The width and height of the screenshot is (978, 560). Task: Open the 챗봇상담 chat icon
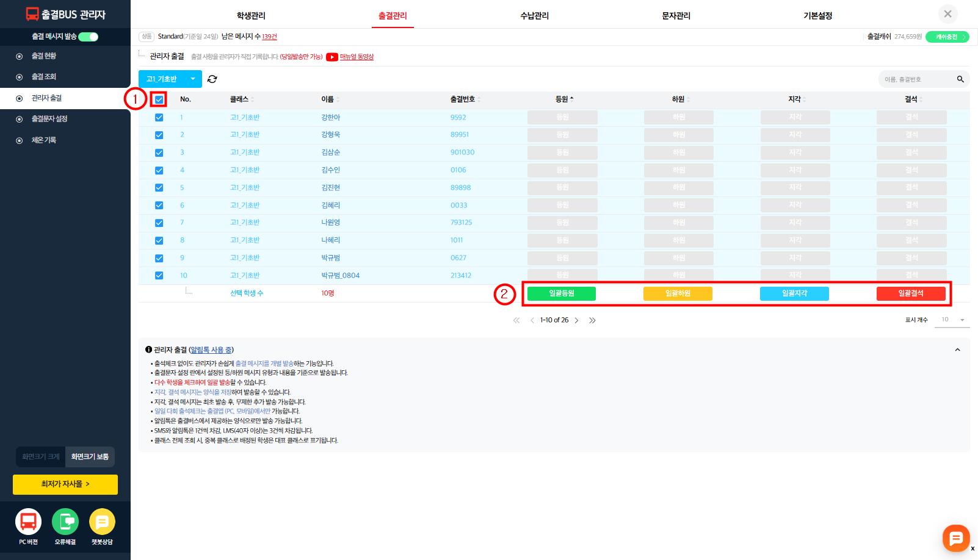(102, 522)
